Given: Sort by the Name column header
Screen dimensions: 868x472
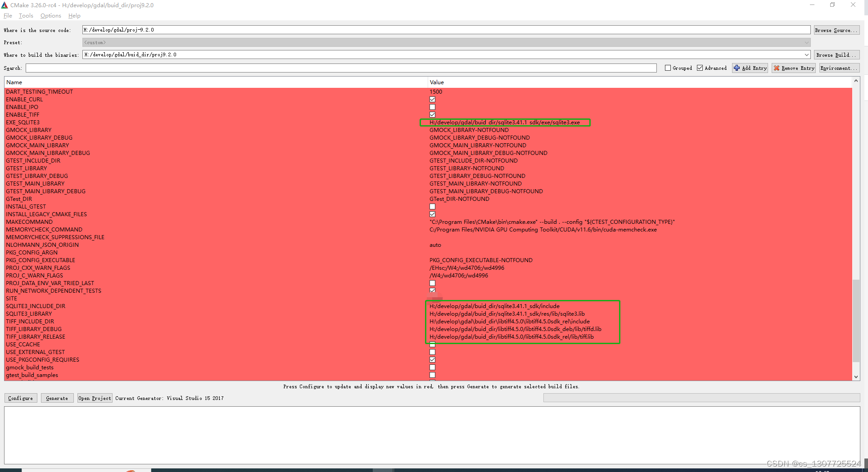Looking at the screenshot, I should (x=216, y=82).
